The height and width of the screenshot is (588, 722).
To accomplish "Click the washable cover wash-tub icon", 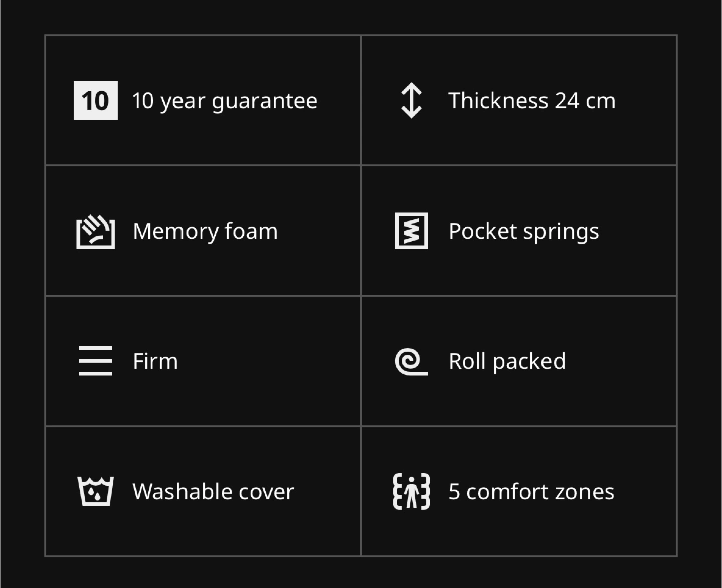I will (x=96, y=491).
